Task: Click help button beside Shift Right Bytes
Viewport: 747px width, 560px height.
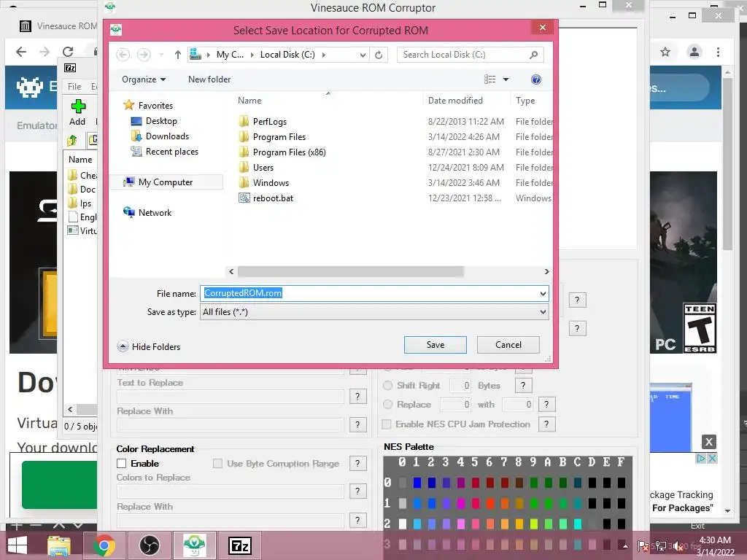Action: click(x=522, y=385)
